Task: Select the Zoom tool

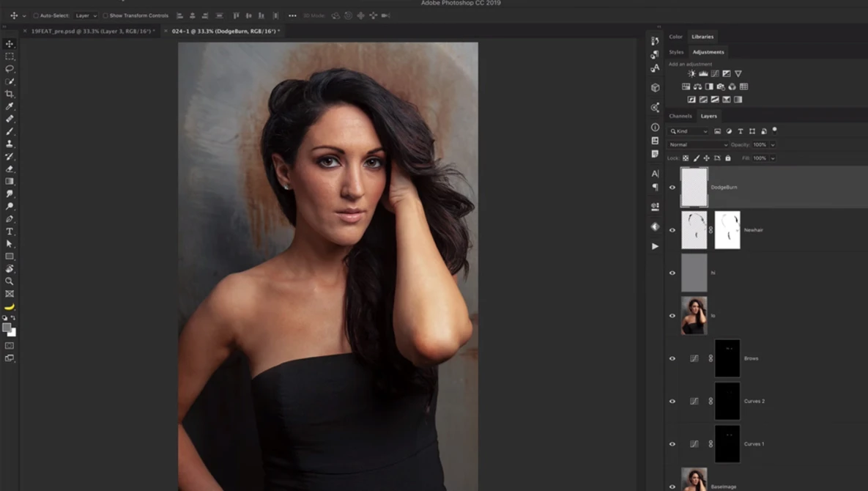Action: 10,281
